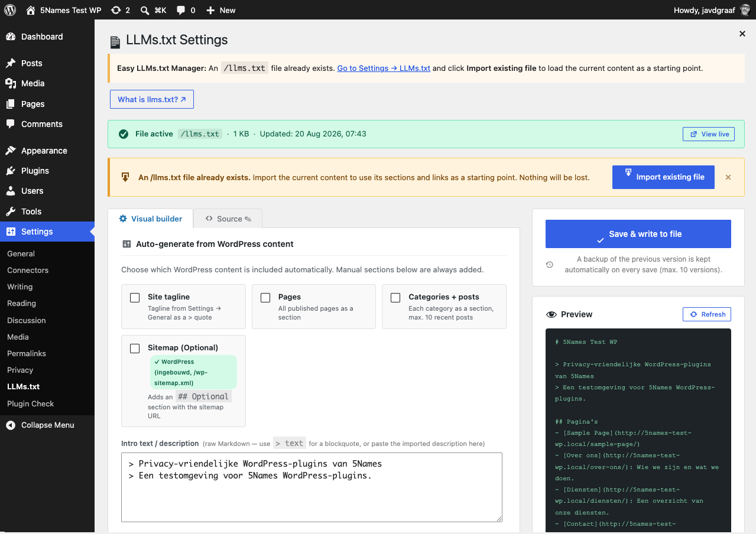Enable the Site tagline checkbox
This screenshot has width=756, height=534.
[135, 298]
